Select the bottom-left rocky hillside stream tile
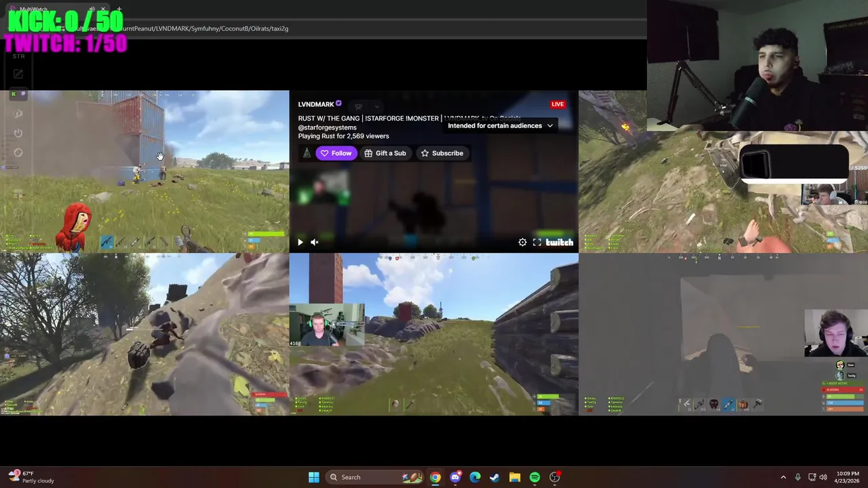Viewport: 868px width, 488px height. point(144,334)
